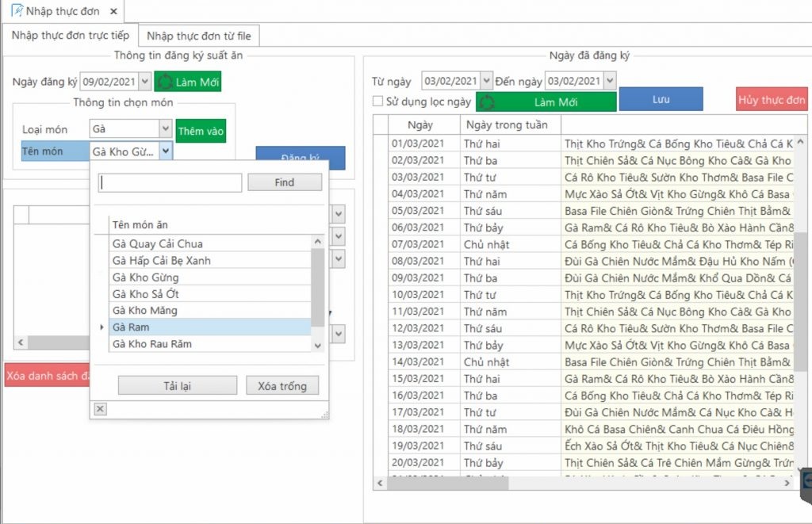Open the Ngày đăng ký date dropdown

144,81
